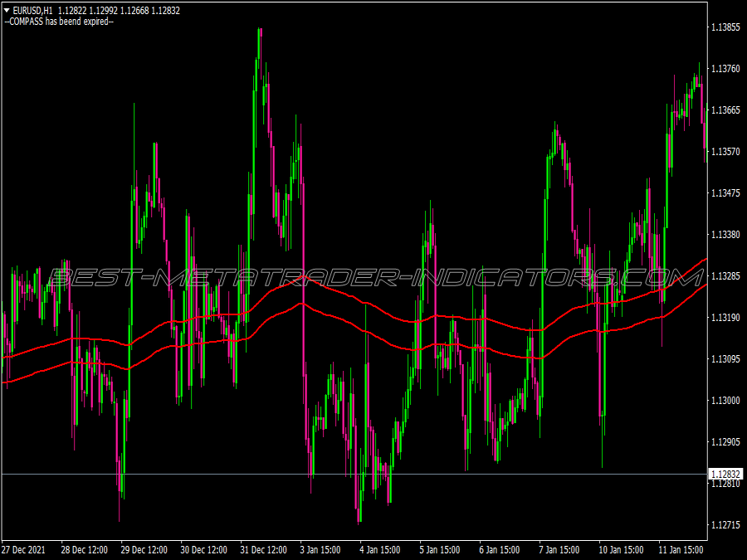
Task: Click the 7 Jan 15:00 time label
Action: coord(559,550)
